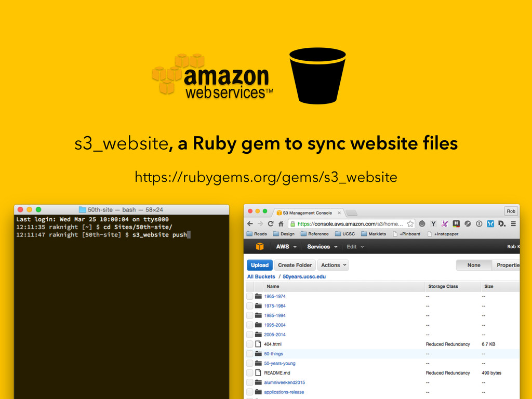Go back in the browser

pos(250,224)
